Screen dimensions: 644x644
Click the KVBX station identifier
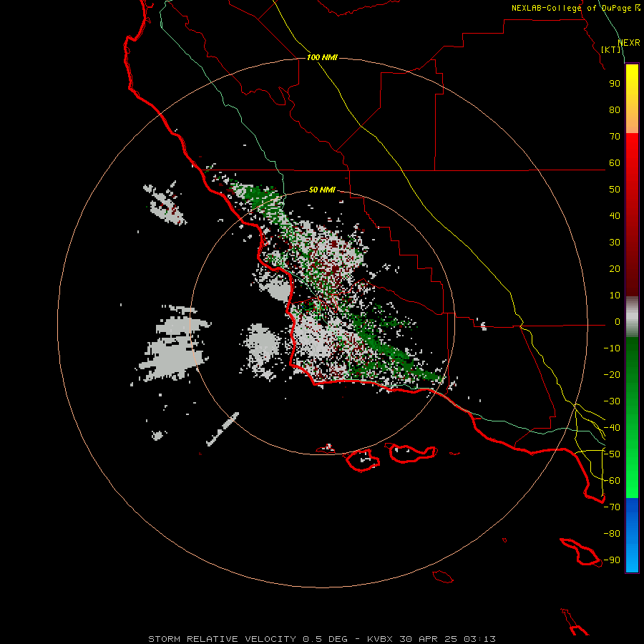(x=380, y=639)
